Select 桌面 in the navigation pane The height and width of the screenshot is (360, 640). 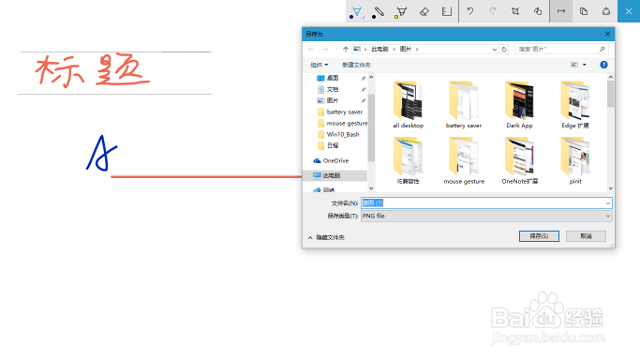(332, 78)
